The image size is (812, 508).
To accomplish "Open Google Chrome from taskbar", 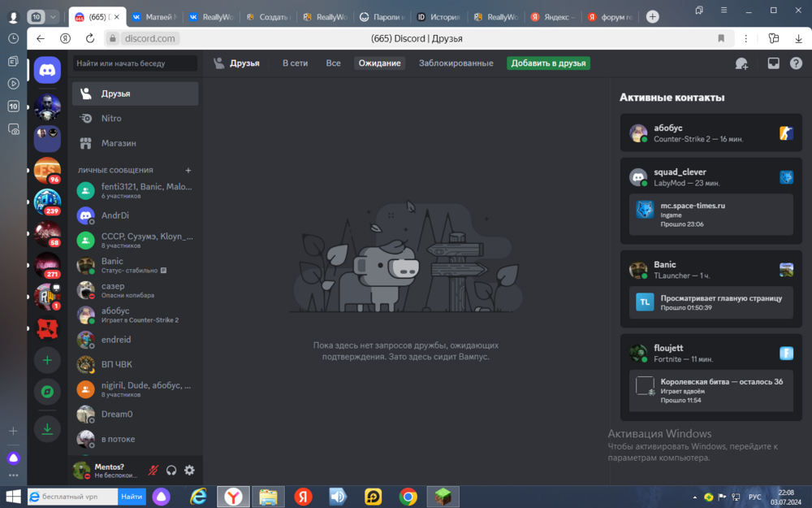I will [408, 497].
